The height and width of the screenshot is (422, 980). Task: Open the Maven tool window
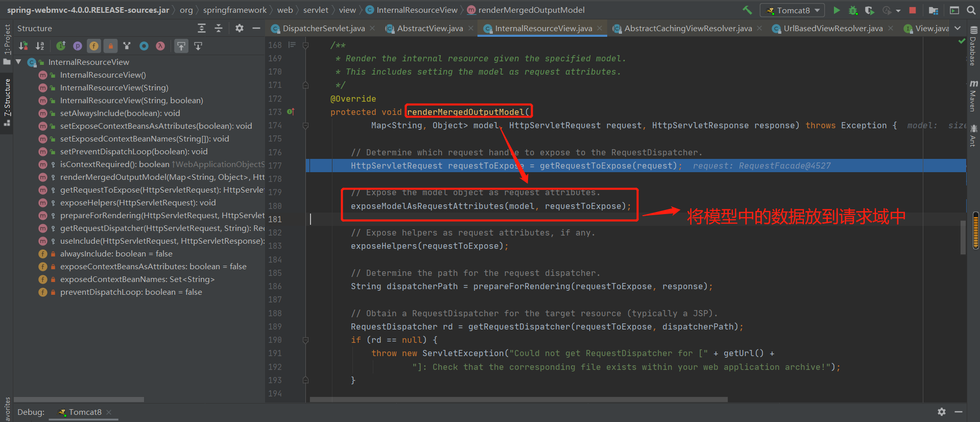(973, 96)
